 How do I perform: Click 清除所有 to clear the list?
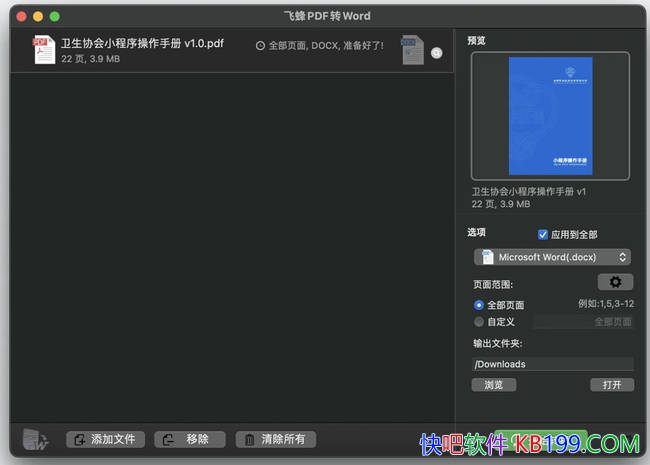(x=276, y=439)
